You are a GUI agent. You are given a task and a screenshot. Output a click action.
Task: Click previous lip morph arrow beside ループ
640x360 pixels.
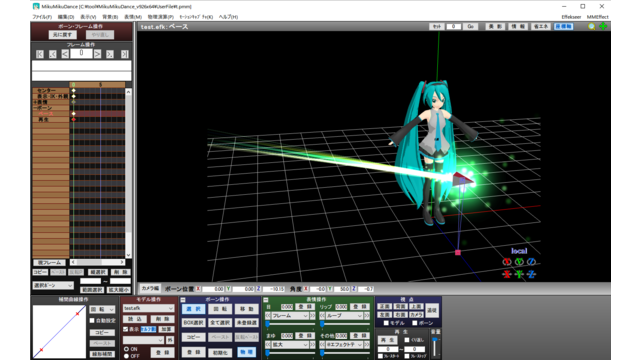[322, 316]
